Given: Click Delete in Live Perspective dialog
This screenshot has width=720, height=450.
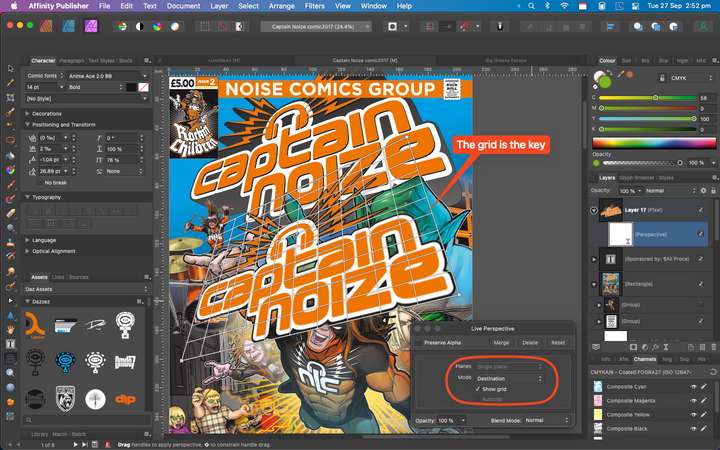Looking at the screenshot, I should pyautogui.click(x=529, y=343).
